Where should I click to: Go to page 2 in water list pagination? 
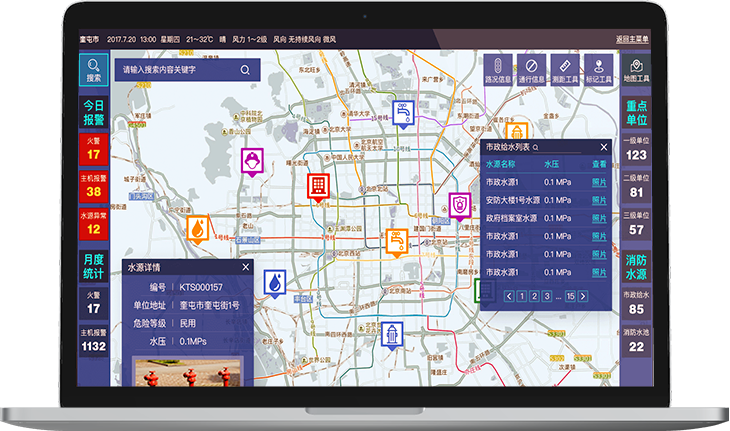coord(534,296)
